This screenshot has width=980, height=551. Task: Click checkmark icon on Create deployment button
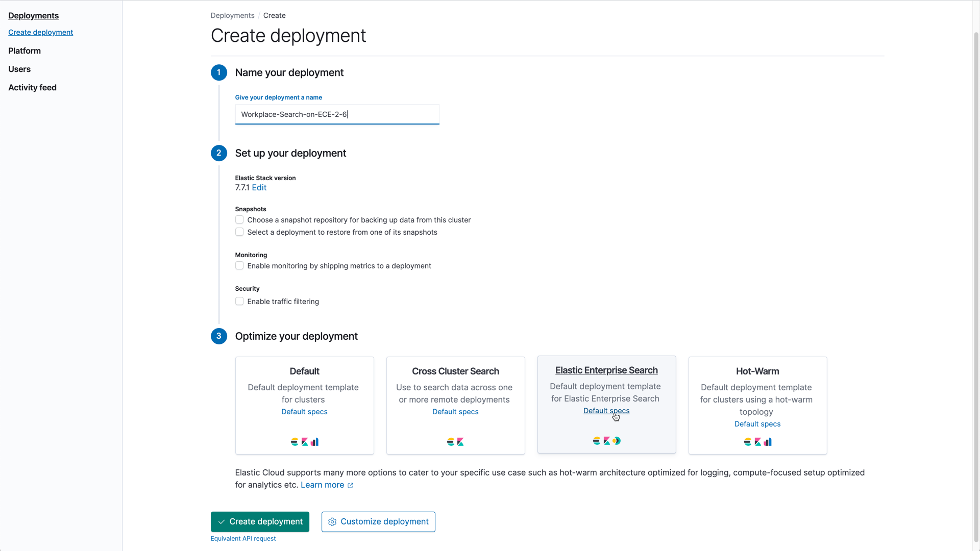pos(222,522)
